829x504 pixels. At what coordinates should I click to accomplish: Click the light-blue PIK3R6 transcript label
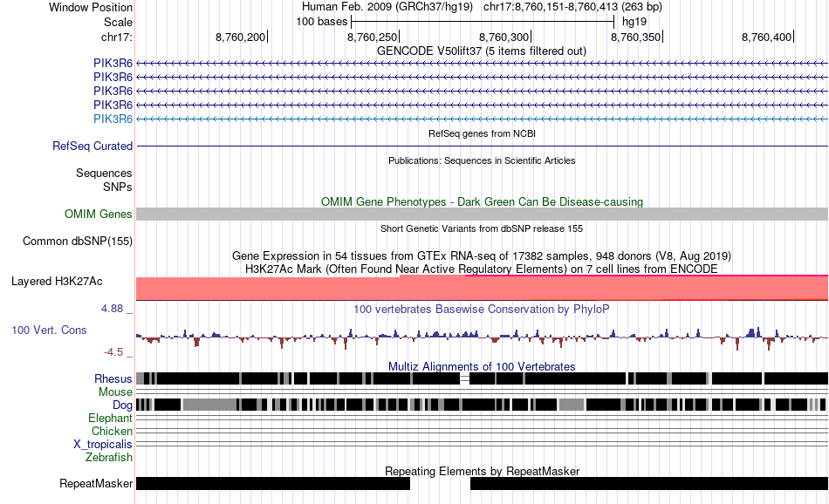113,119
